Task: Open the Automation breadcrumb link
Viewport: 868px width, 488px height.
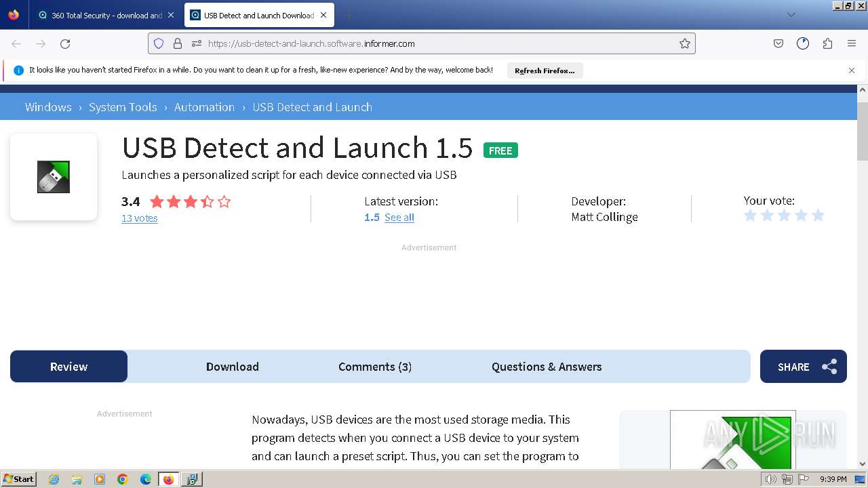Action: (204, 107)
